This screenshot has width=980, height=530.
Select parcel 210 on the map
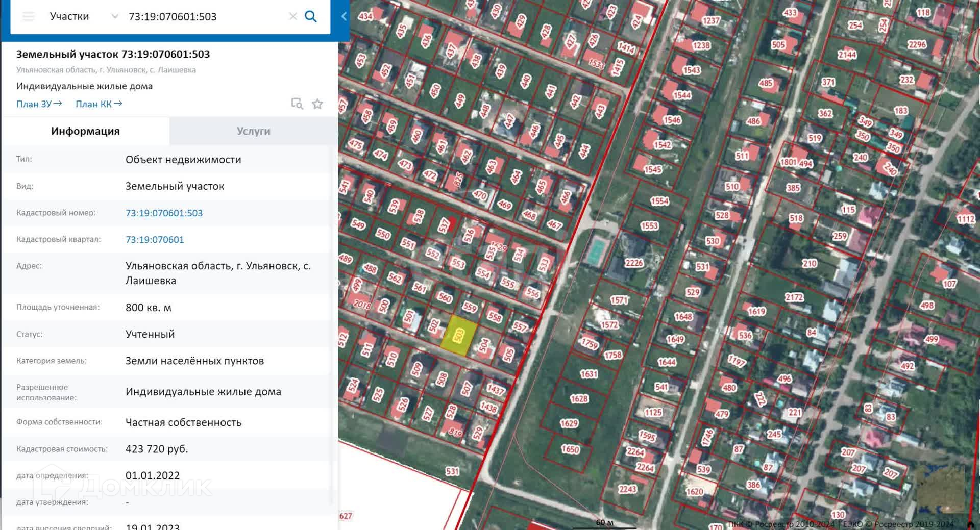810,263
